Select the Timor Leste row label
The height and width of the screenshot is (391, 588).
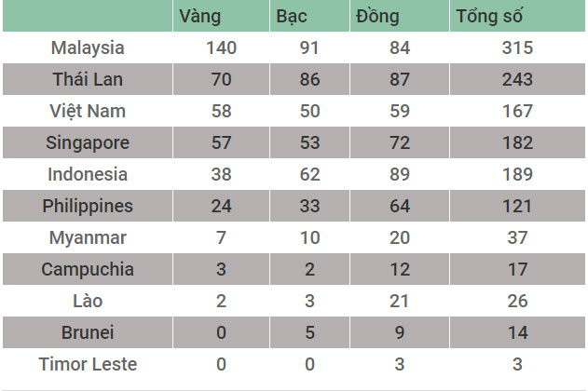tap(88, 364)
